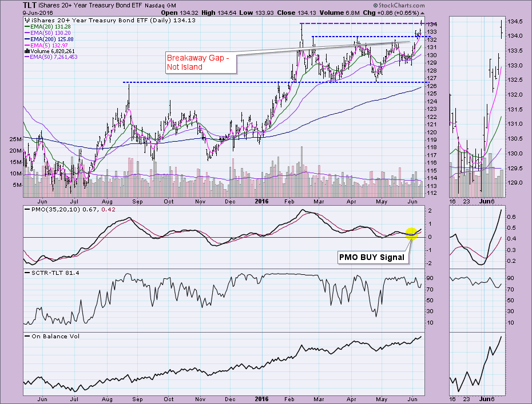The image size is (532, 404).
Task: Click the up arrow beside Chg value
Action: pos(422,12)
